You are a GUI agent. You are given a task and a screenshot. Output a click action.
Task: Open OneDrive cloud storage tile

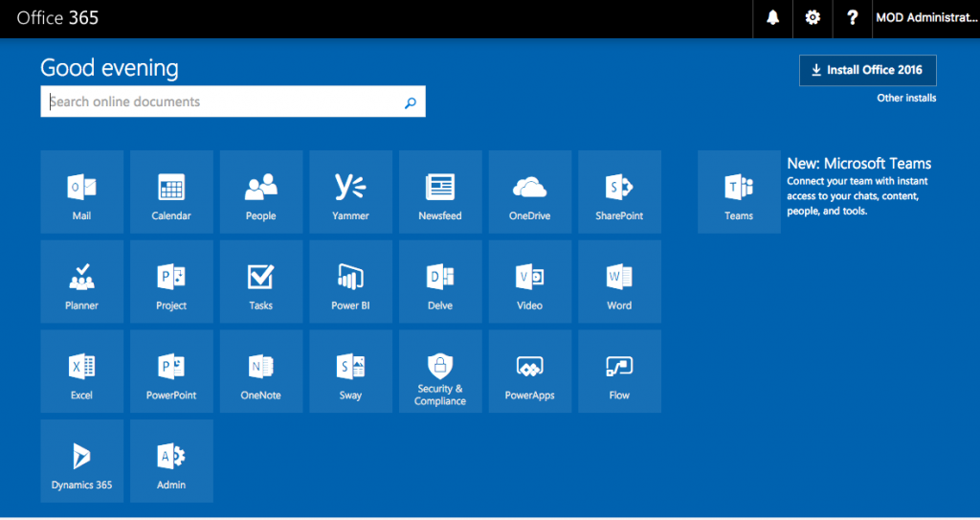point(530,192)
